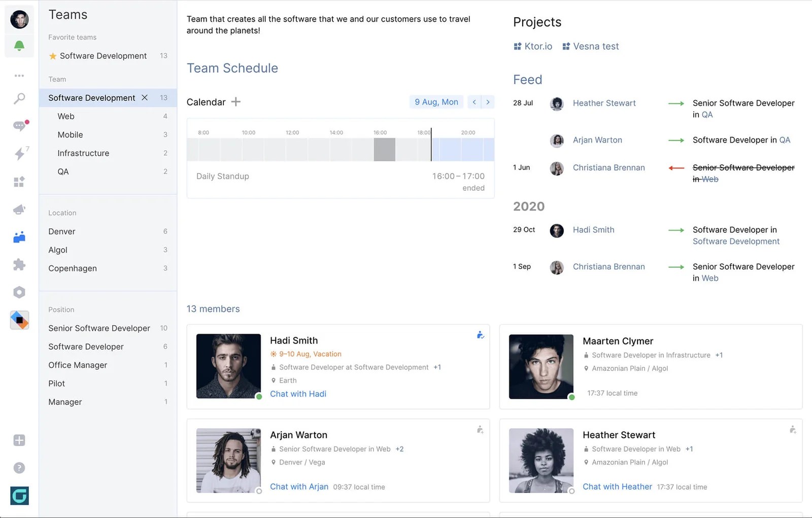The image size is (812, 518).
Task: Clear the Software Development team filter X
Action: click(145, 97)
